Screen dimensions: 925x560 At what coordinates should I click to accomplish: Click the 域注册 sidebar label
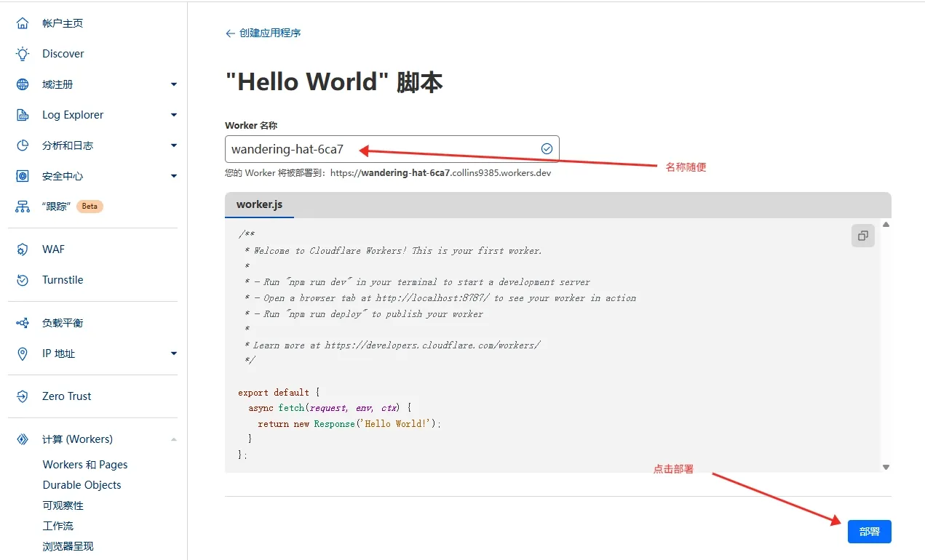pyautogui.click(x=58, y=84)
